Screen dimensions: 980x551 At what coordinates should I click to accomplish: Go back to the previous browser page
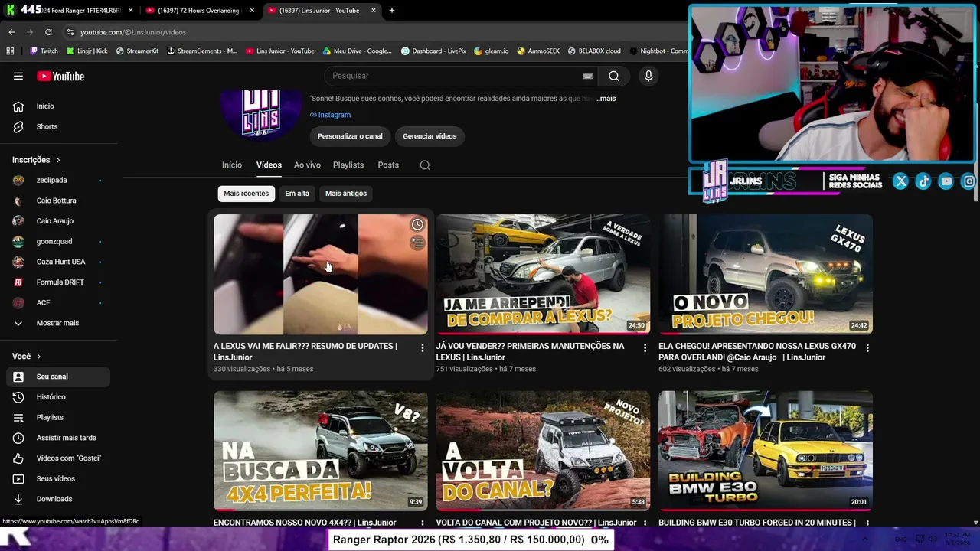[x=11, y=32]
